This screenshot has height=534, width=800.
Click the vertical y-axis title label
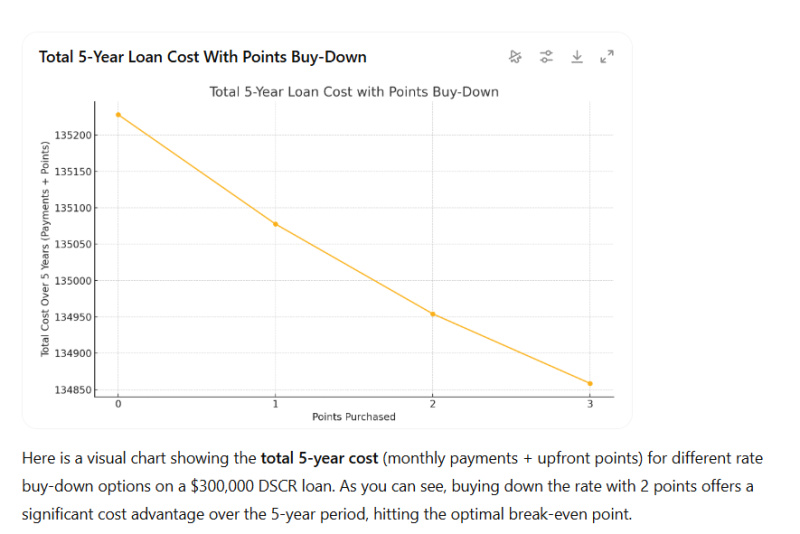[x=45, y=250]
